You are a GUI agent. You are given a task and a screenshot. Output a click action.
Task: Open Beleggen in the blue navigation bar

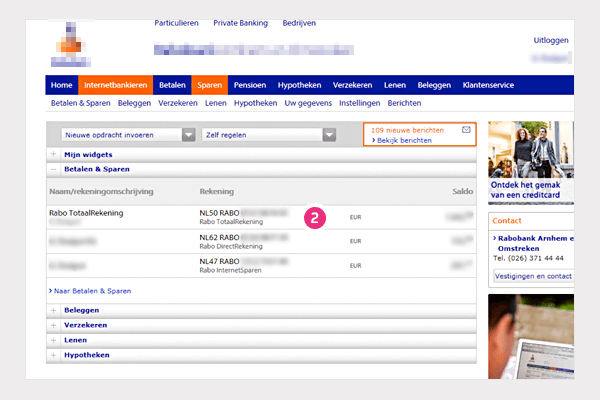(x=434, y=85)
